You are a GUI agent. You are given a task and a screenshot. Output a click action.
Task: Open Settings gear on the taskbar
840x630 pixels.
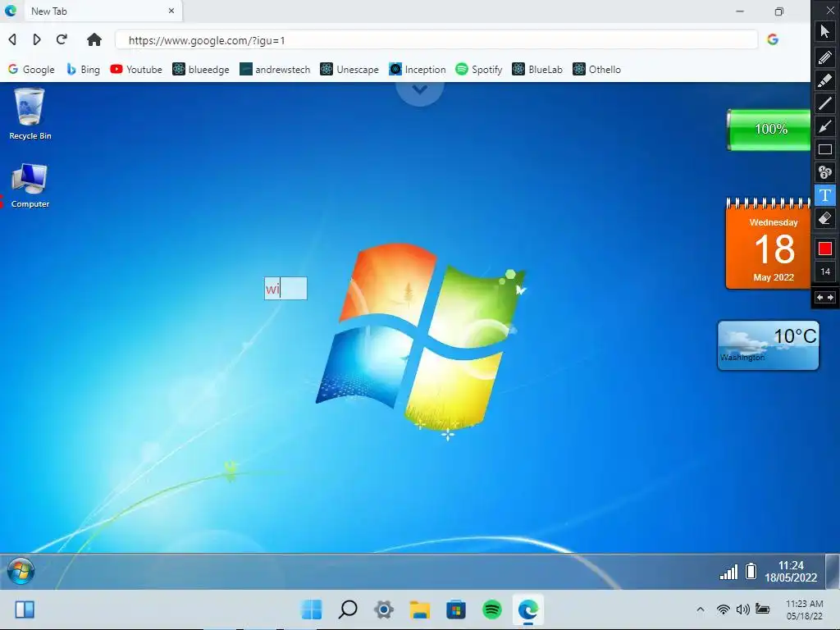pyautogui.click(x=384, y=609)
